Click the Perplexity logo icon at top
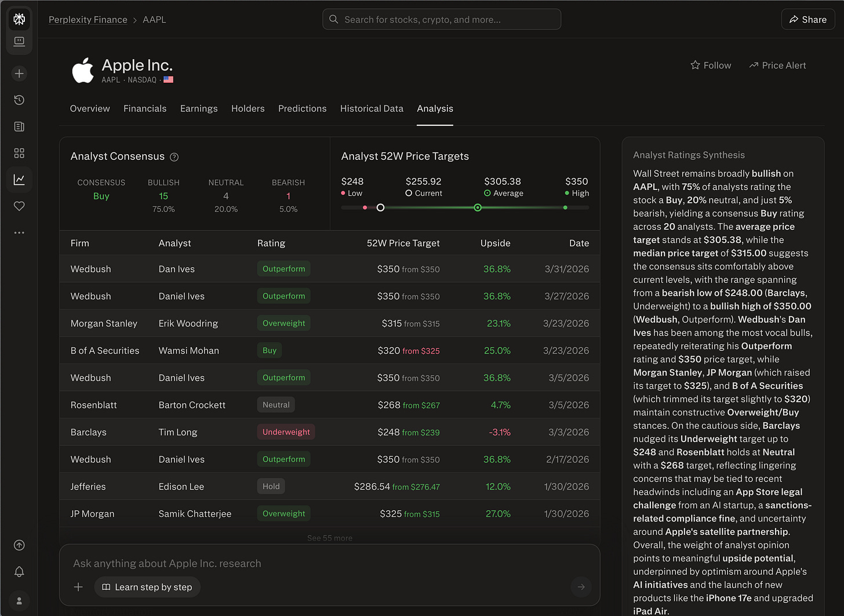844x616 pixels. pyautogui.click(x=19, y=19)
